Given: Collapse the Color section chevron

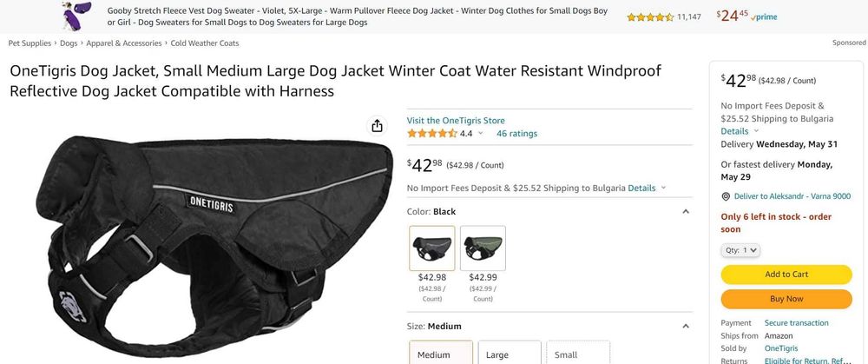Looking at the screenshot, I should [x=686, y=211].
